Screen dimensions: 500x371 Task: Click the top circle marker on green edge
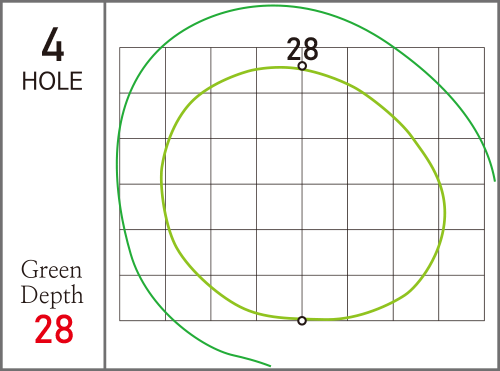pos(302,66)
